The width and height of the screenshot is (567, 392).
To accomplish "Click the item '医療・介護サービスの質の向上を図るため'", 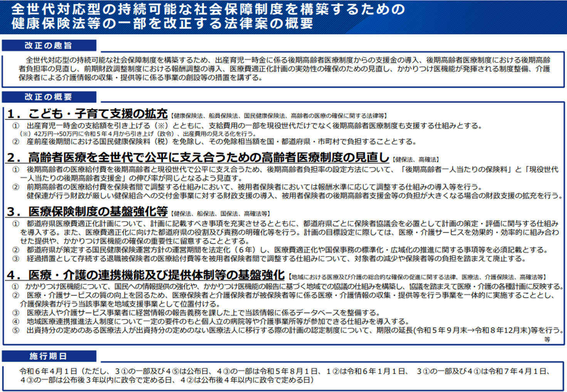I will 284,300.
